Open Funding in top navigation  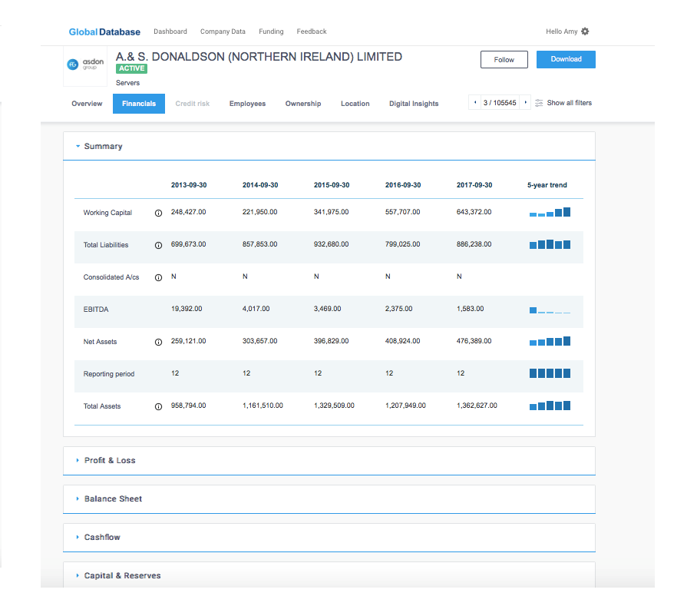click(271, 31)
